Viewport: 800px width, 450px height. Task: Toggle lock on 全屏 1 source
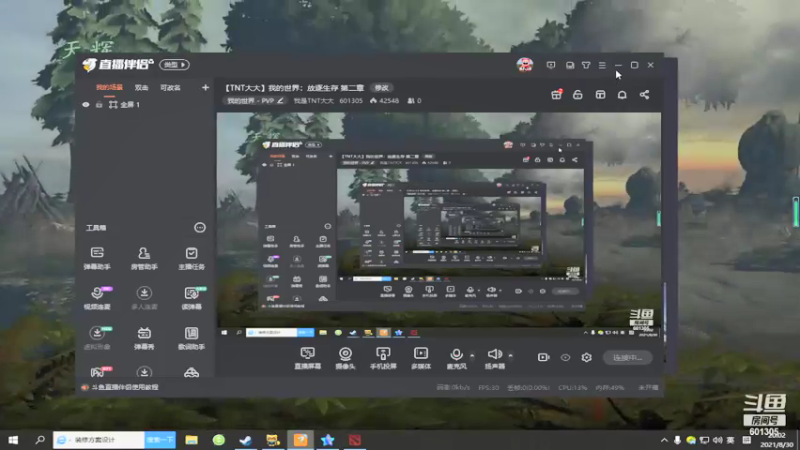pos(99,105)
